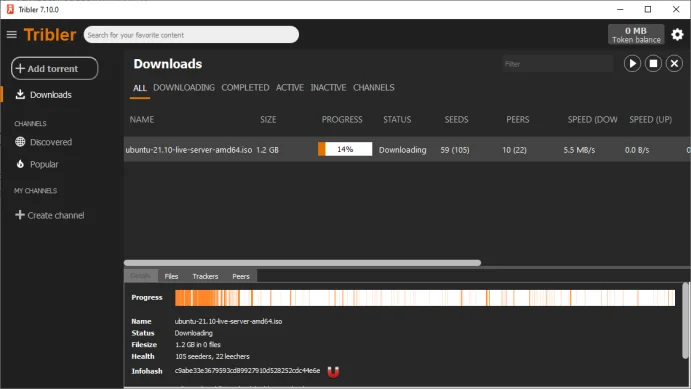This screenshot has height=389, width=691.
Task: Click the vertical scrollbar in details panel
Action: (x=685, y=320)
